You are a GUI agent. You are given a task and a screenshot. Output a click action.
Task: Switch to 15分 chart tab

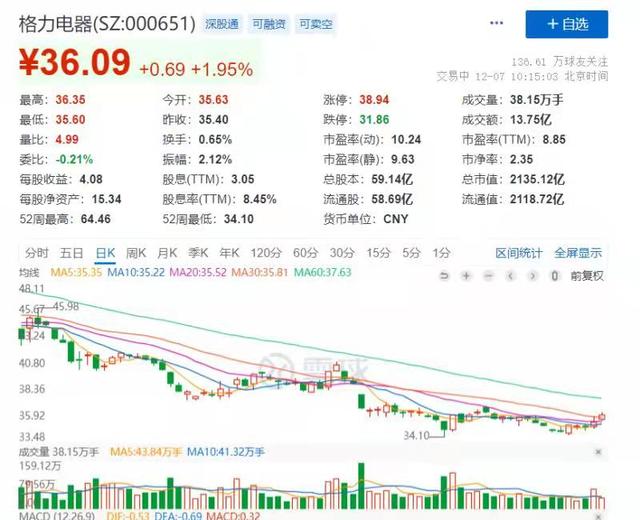(x=378, y=253)
